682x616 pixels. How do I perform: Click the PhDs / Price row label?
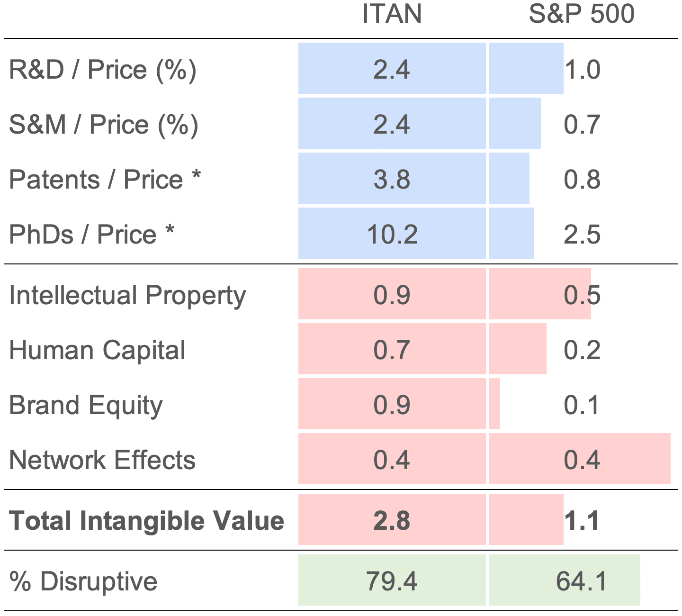click(x=91, y=235)
